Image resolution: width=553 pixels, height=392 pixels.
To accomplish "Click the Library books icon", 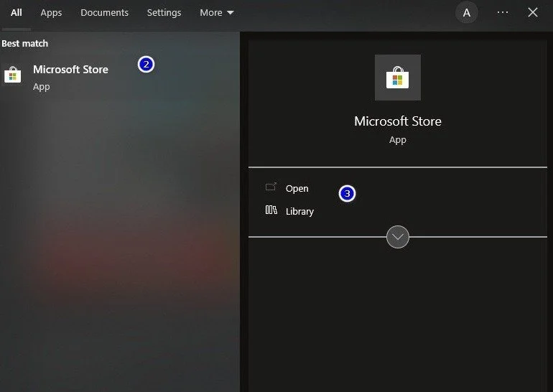I will tap(271, 210).
